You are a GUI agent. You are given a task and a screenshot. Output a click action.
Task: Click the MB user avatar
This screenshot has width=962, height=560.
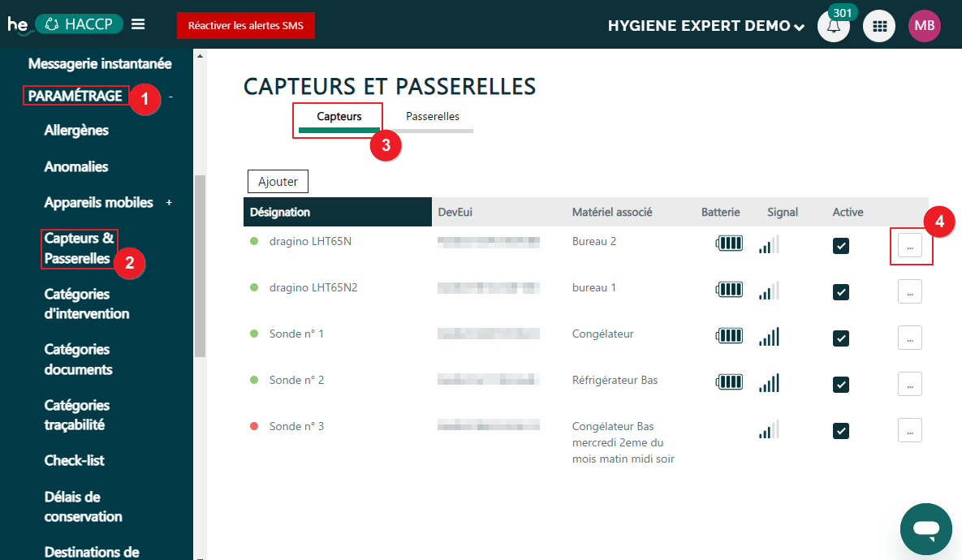(924, 26)
